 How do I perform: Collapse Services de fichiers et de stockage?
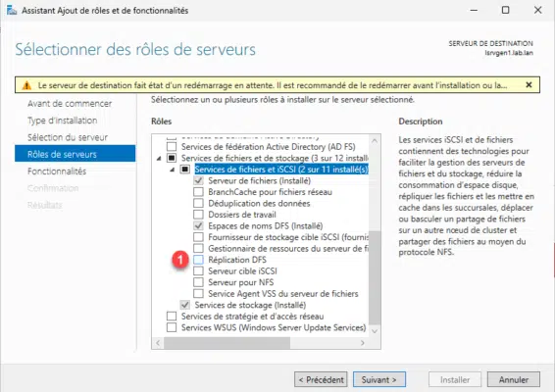coord(159,159)
